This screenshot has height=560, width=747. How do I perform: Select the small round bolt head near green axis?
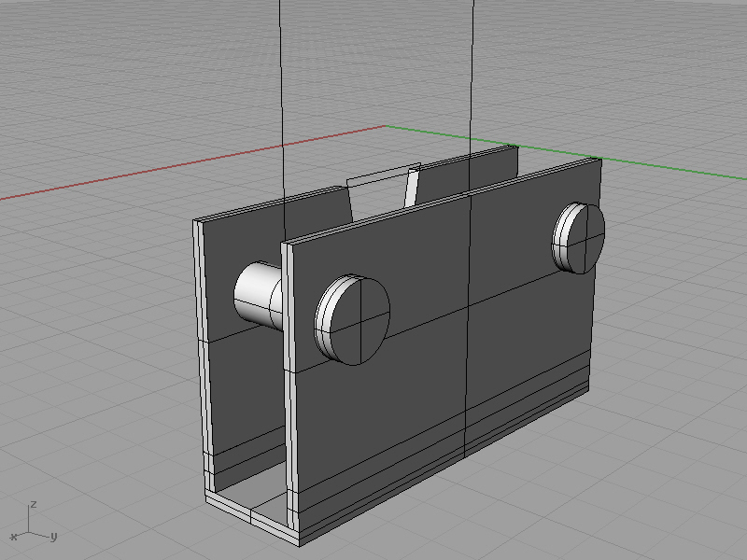579,238
